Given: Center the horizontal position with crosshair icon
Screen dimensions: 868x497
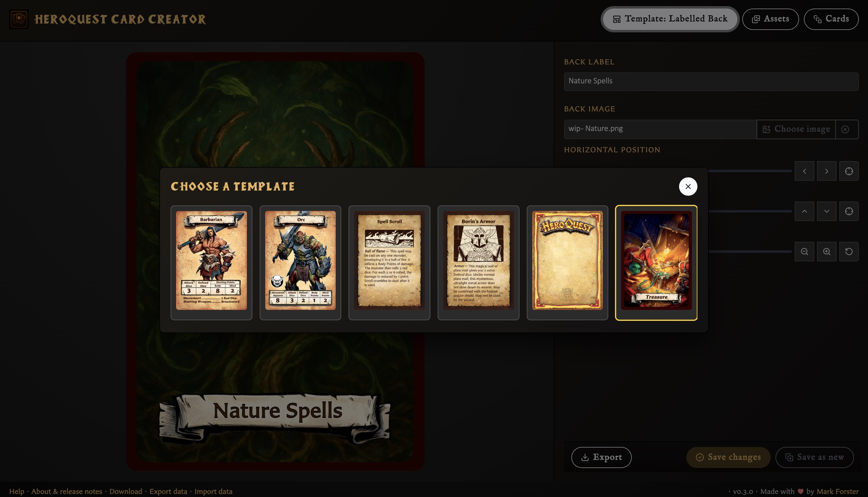Looking at the screenshot, I should pyautogui.click(x=849, y=171).
